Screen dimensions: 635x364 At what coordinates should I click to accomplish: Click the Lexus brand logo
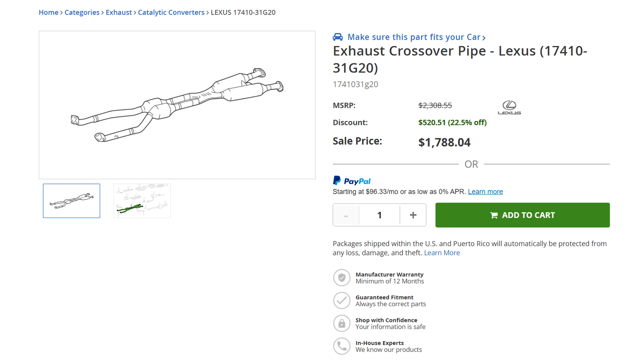(x=509, y=107)
